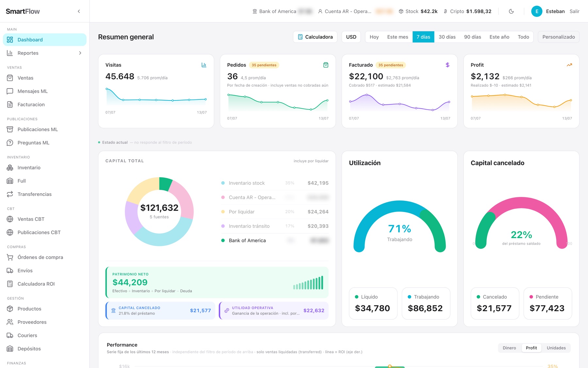This screenshot has width=588, height=368.
Task: Expand the Reportes submenu arrow
Action: tap(80, 53)
